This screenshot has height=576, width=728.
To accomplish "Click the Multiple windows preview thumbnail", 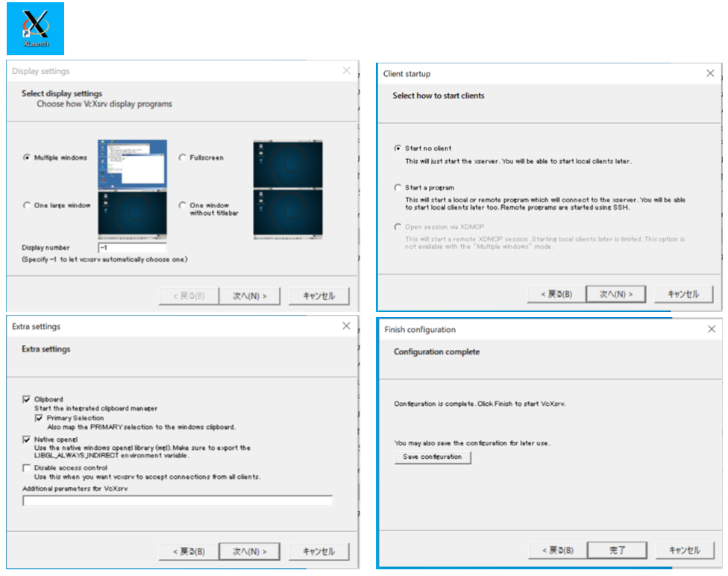I will (132, 163).
